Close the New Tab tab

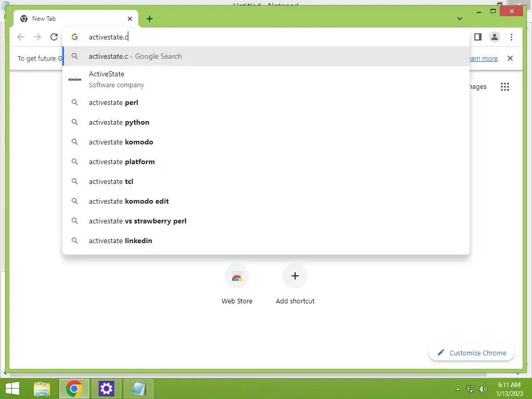pyautogui.click(x=129, y=19)
